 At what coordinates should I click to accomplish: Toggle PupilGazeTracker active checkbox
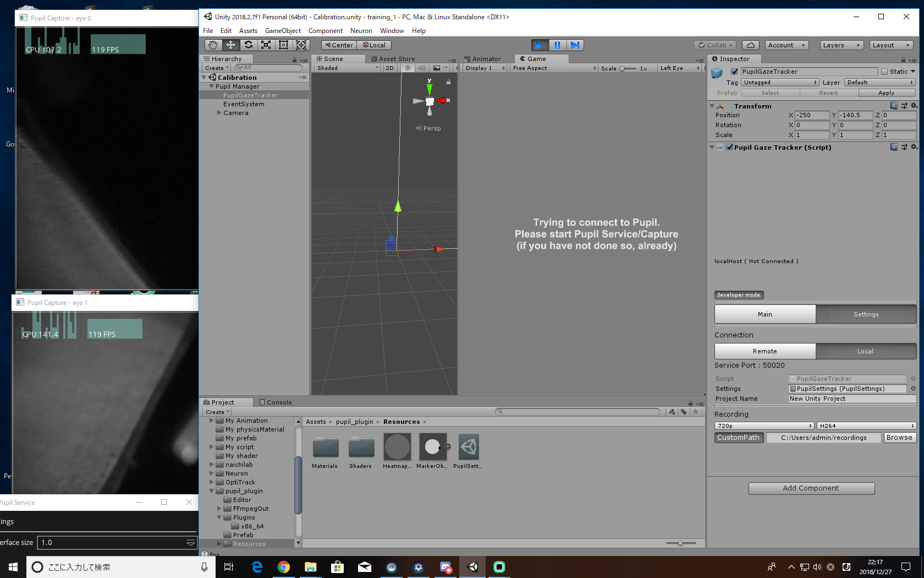(x=734, y=72)
